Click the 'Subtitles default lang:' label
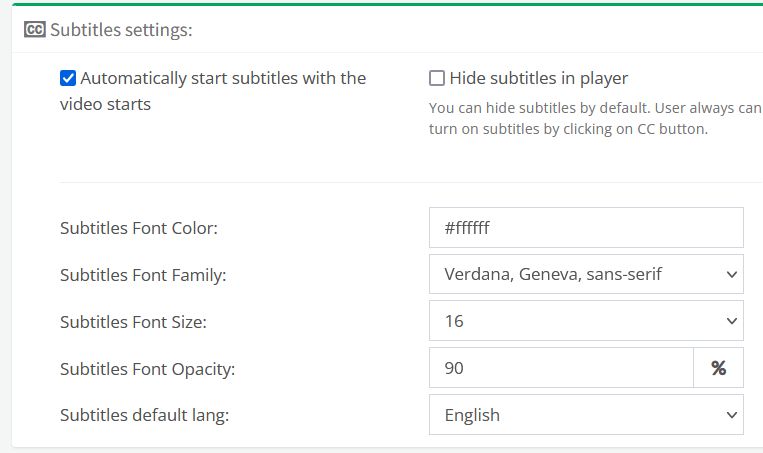The image size is (763, 453). point(144,415)
